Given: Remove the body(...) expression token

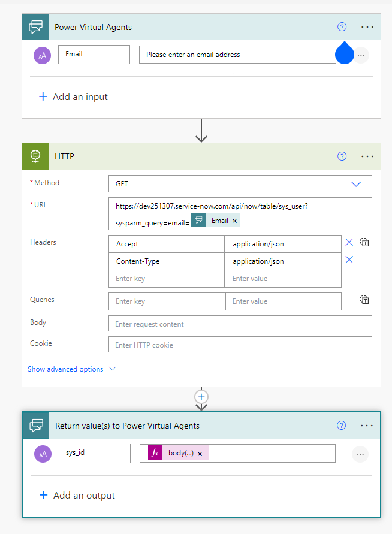Looking at the screenshot, I should pyautogui.click(x=200, y=454).
